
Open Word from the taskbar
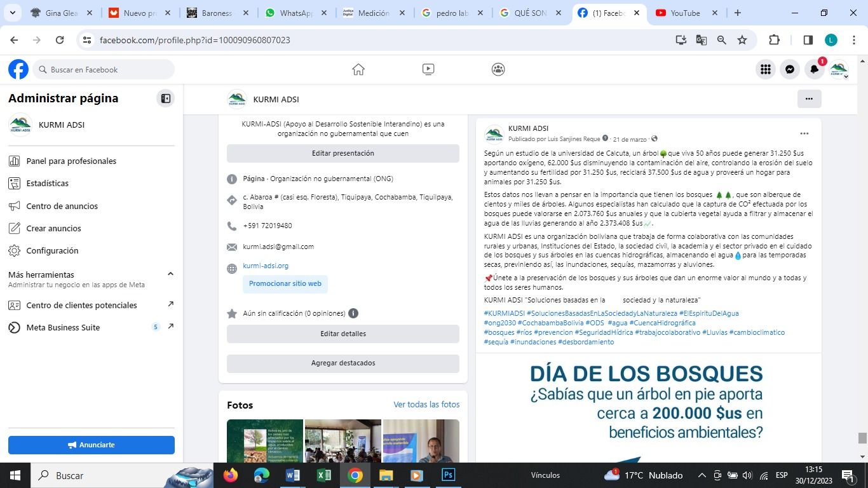tap(292, 475)
